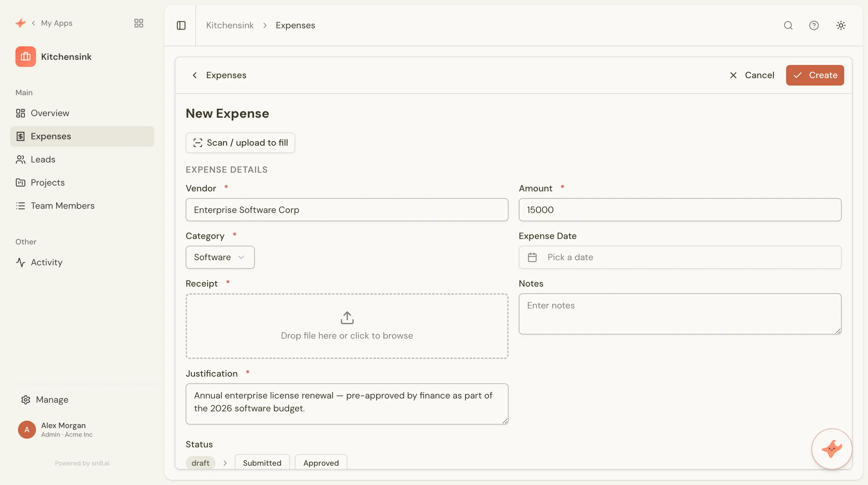
Task: Cancel the new expense form
Action: (752, 75)
